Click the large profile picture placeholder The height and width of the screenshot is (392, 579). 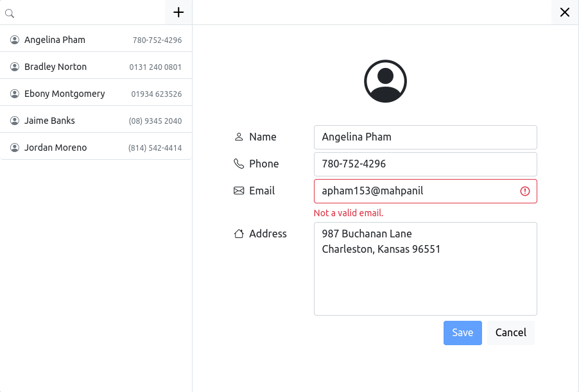click(x=385, y=80)
